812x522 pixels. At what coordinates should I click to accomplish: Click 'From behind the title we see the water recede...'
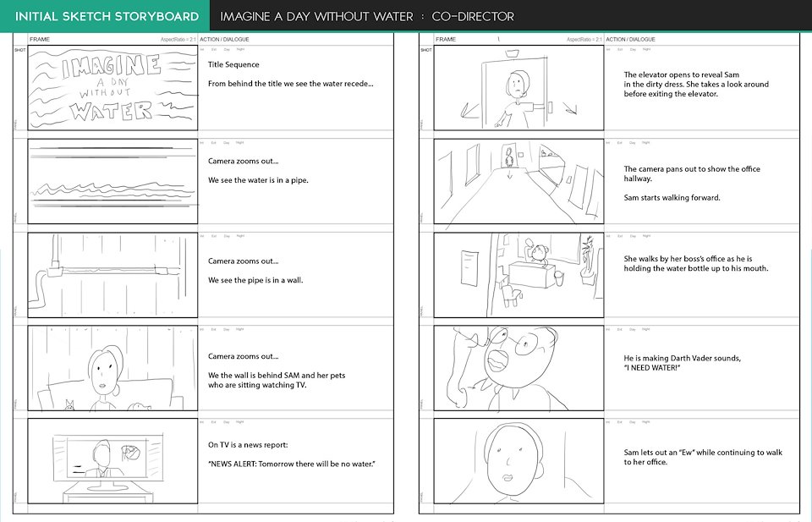pos(290,84)
